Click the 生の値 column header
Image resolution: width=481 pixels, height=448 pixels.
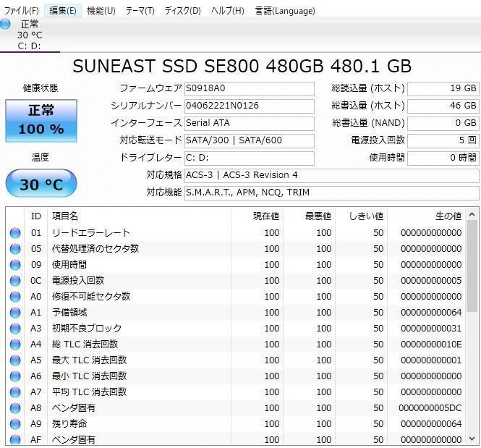click(427, 216)
